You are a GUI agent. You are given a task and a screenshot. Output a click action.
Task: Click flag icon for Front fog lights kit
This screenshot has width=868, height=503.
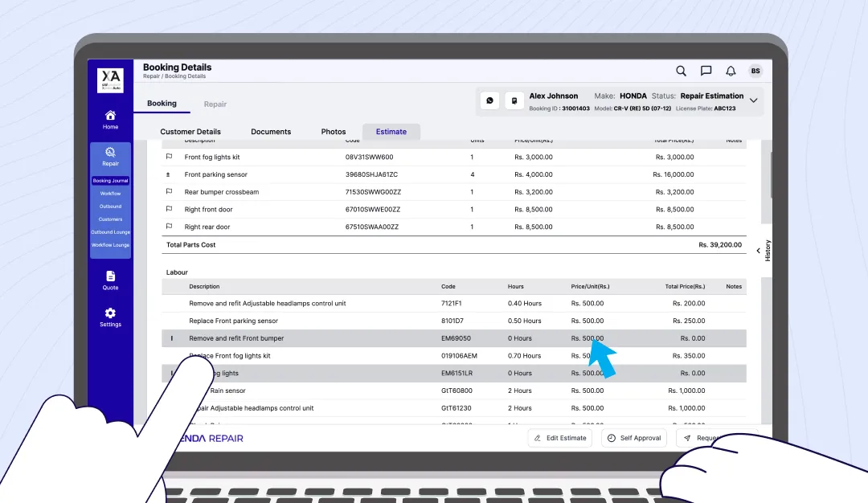(x=169, y=157)
